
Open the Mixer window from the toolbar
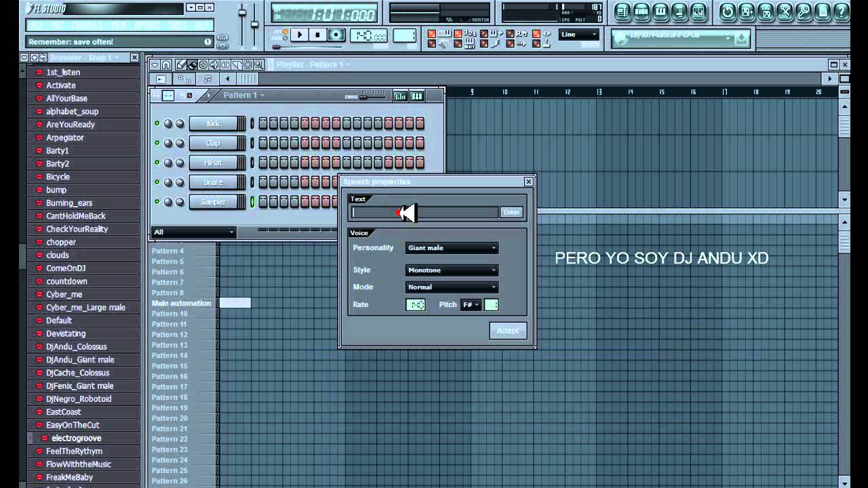[x=698, y=12]
